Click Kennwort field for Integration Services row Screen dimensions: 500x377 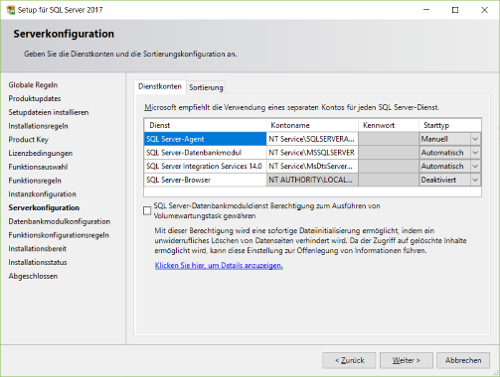(x=389, y=166)
